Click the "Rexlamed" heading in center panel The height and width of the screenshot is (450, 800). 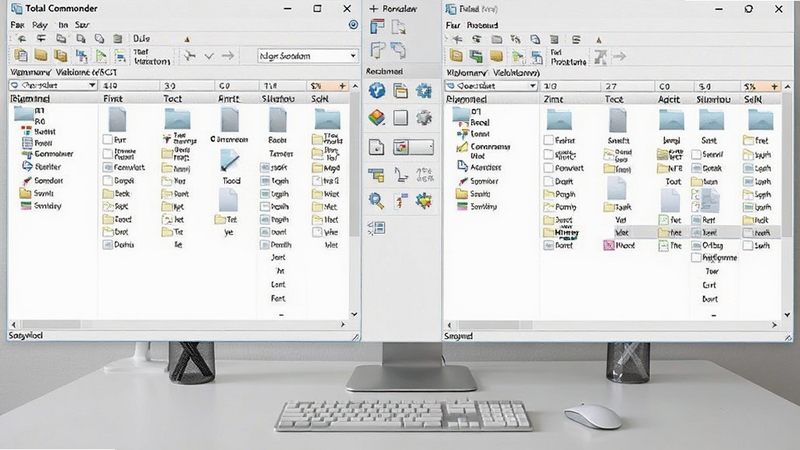[x=384, y=71]
